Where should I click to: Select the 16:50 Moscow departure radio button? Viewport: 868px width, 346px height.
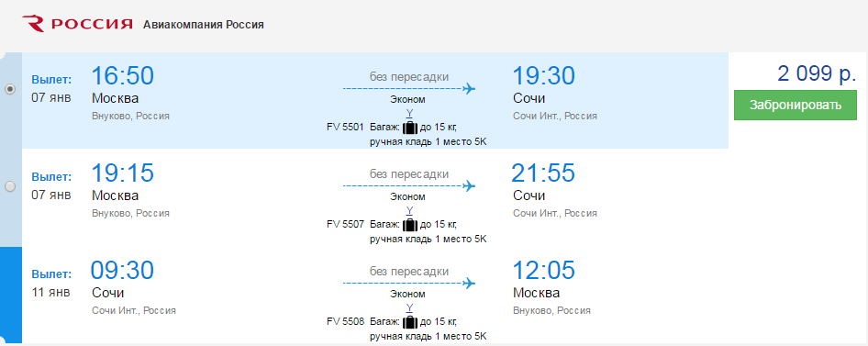[x=10, y=89]
